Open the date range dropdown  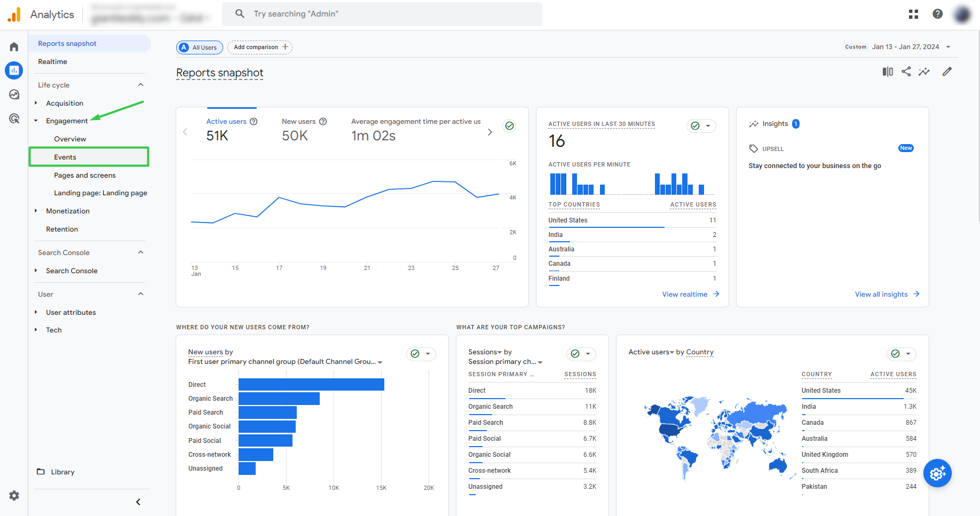point(949,47)
